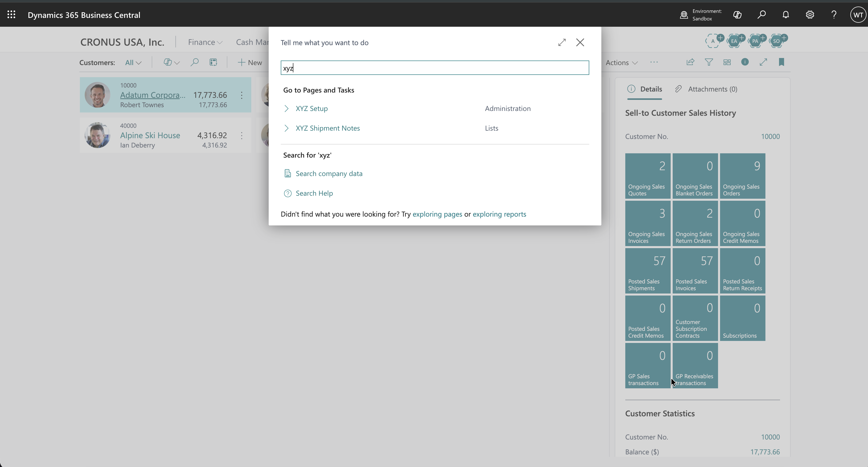Click the share icon
This screenshot has width=868, height=467.
(x=690, y=62)
